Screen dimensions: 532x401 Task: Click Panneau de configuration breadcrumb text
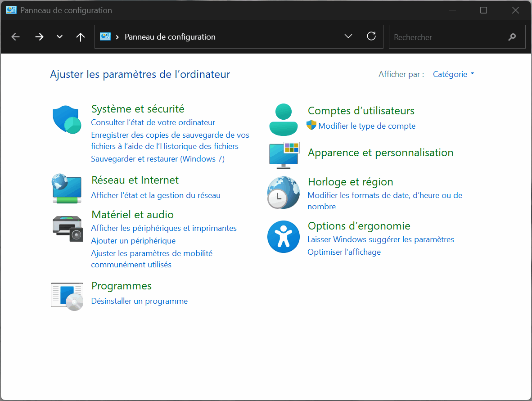click(170, 36)
